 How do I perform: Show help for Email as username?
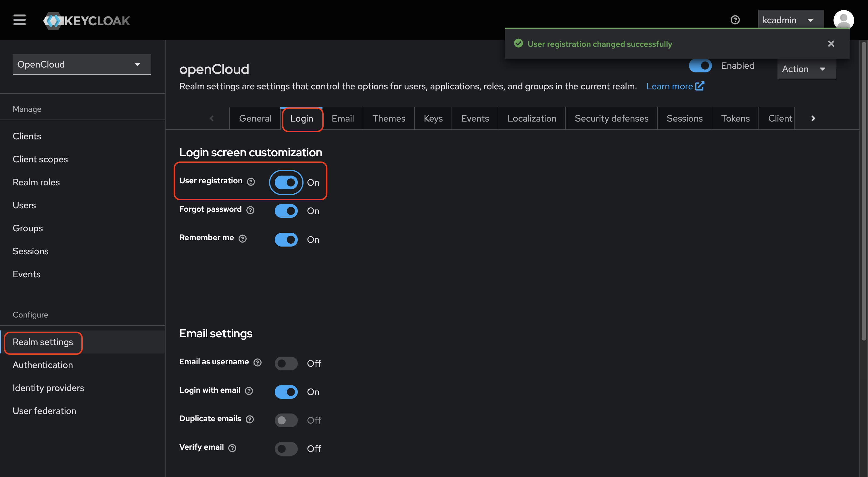pos(258,362)
